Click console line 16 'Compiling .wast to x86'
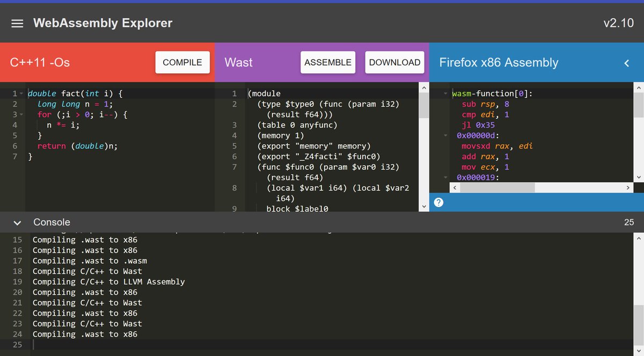Screen dimensions: 644x356 pos(85,250)
